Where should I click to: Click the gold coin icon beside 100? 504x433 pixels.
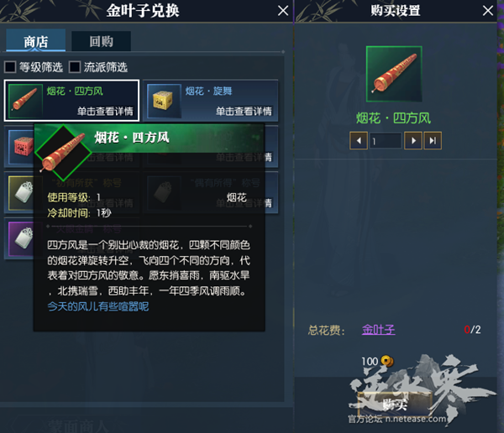pos(387,361)
